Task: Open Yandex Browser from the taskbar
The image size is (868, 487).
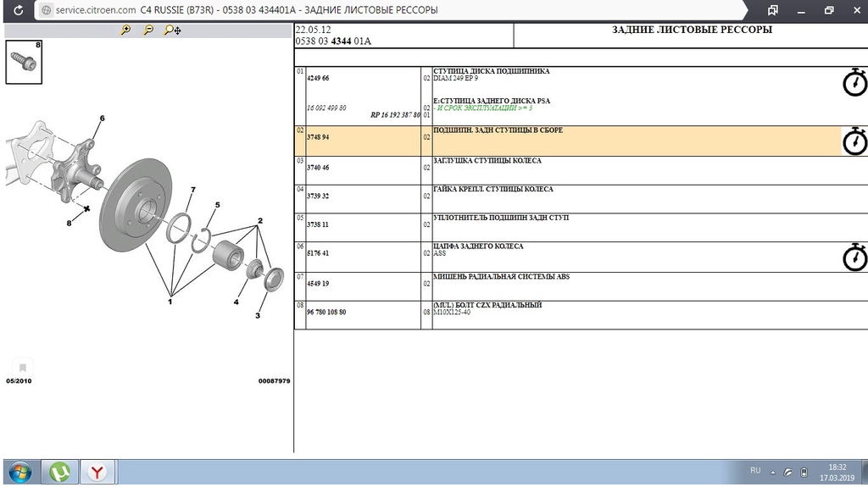Action: 97,473
